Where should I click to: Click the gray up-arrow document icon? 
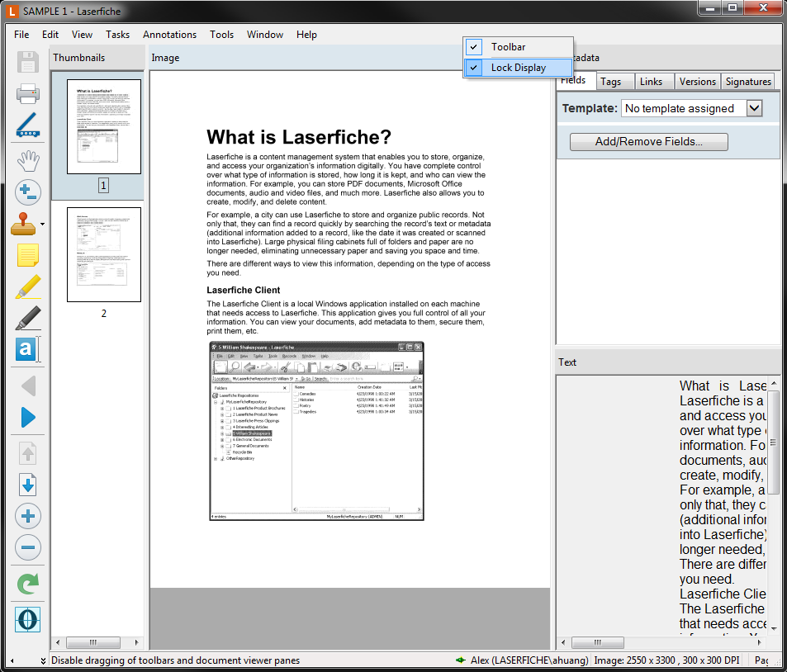point(27,453)
